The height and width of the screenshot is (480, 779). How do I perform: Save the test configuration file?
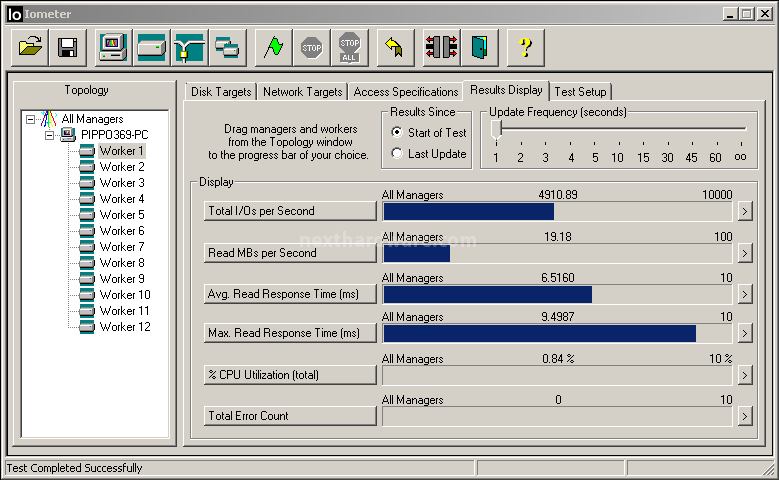click(68, 48)
